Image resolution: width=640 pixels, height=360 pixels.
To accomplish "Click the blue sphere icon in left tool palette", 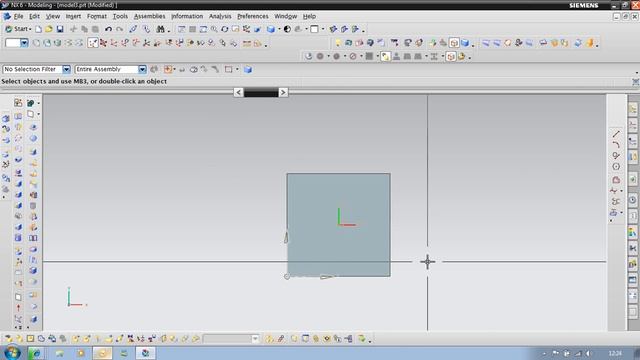I will [x=33, y=138].
